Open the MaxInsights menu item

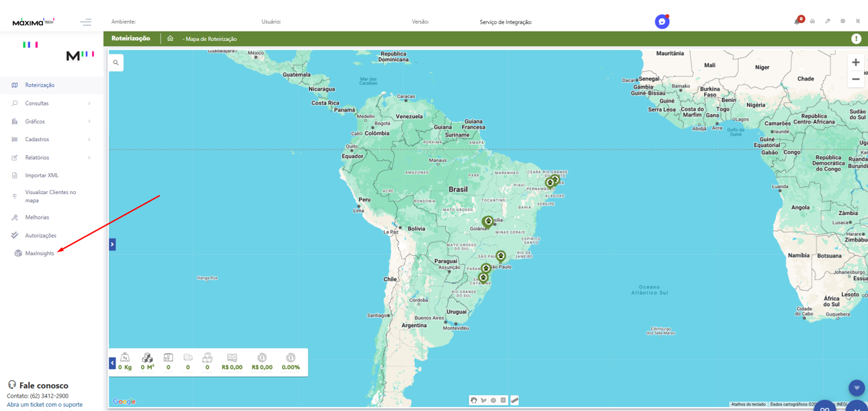point(40,253)
